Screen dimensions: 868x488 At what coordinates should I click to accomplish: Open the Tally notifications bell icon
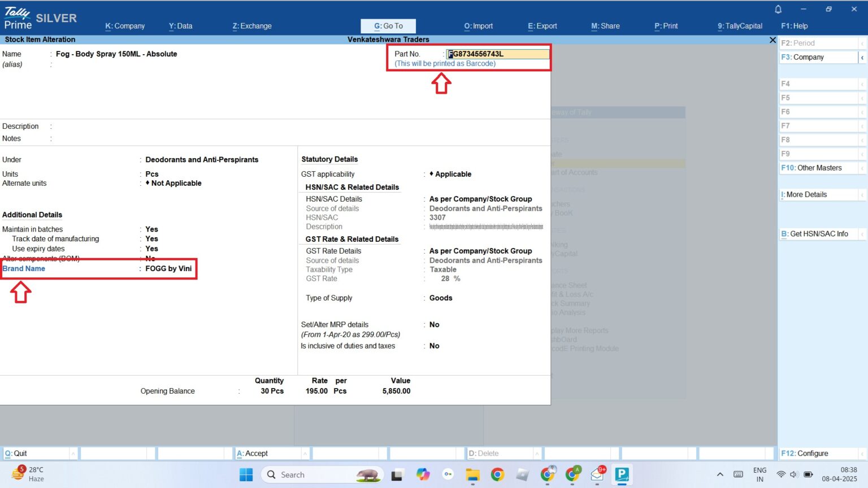click(x=778, y=9)
